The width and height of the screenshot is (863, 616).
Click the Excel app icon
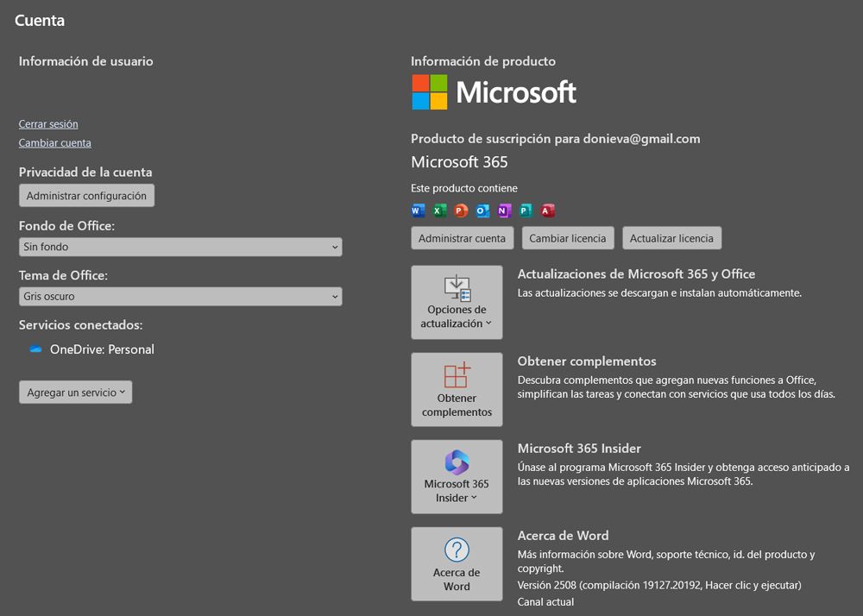click(x=439, y=210)
